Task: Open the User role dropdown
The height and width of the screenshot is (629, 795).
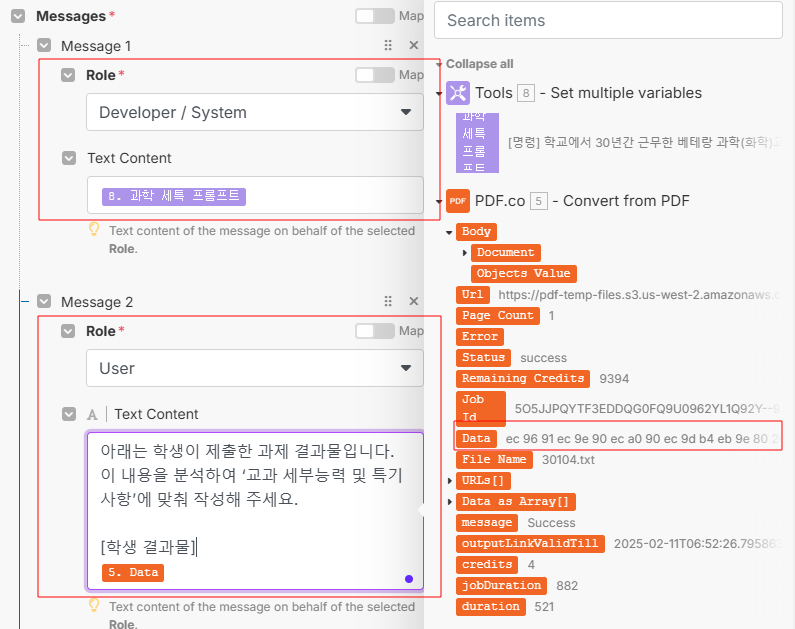Action: tap(255, 368)
